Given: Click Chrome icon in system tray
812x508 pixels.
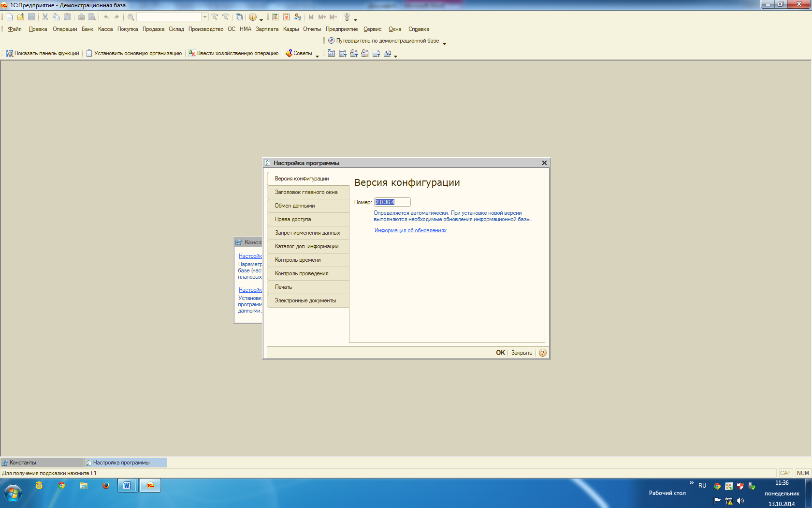Looking at the screenshot, I should pyautogui.click(x=717, y=486).
